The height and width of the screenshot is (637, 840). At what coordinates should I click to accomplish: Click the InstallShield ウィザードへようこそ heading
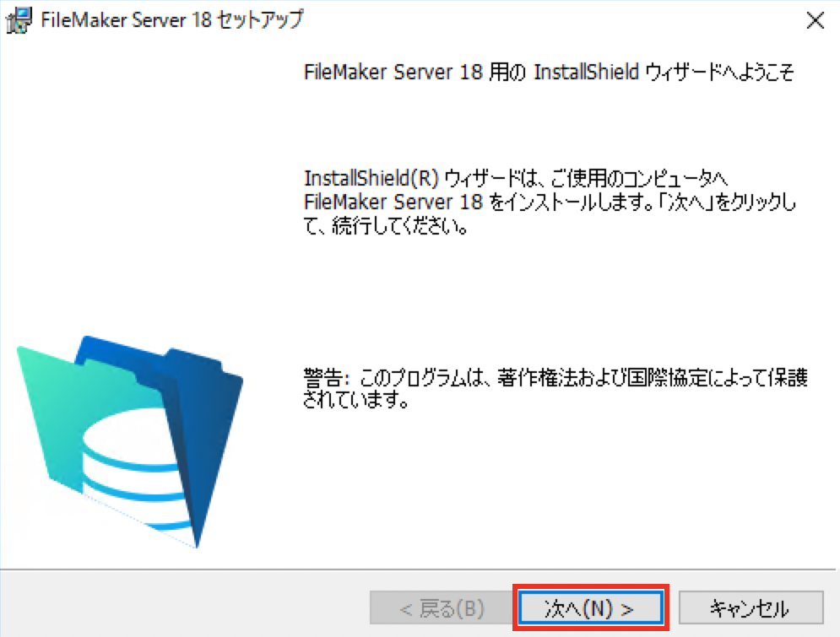click(x=549, y=72)
